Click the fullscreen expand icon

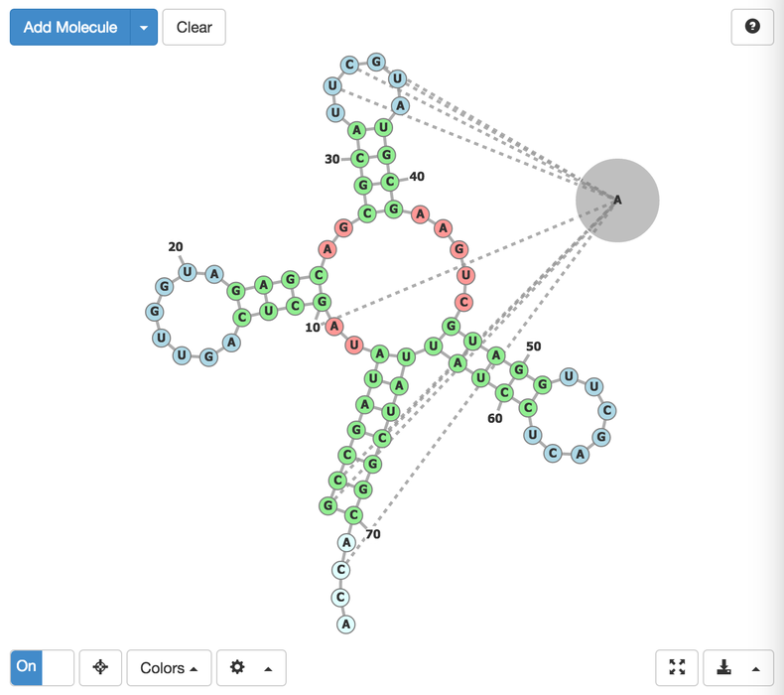[677, 667]
